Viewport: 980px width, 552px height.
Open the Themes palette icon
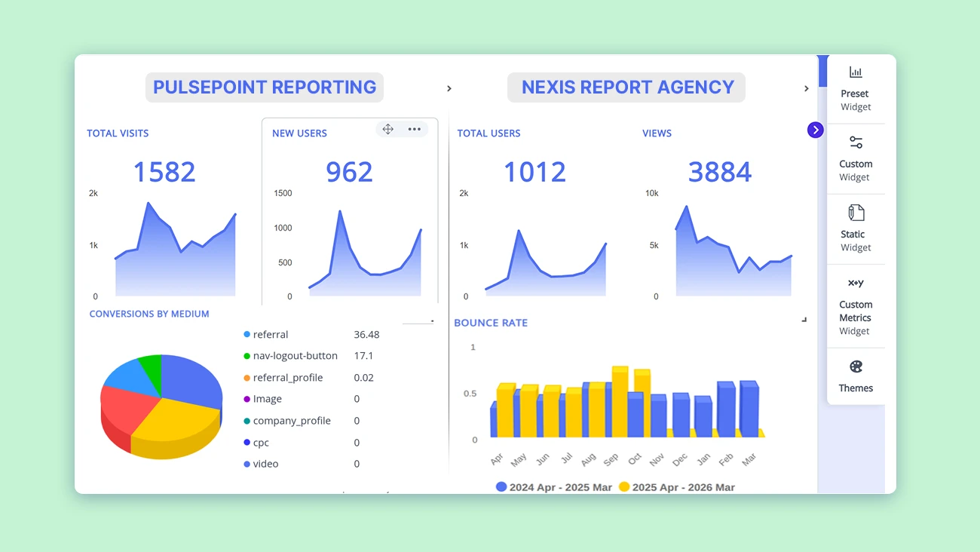856,375
